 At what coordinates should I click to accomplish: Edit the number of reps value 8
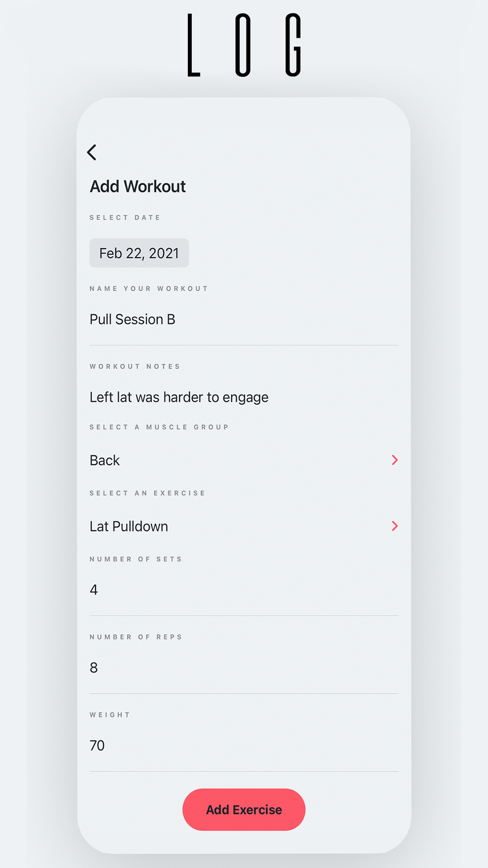pos(244,667)
